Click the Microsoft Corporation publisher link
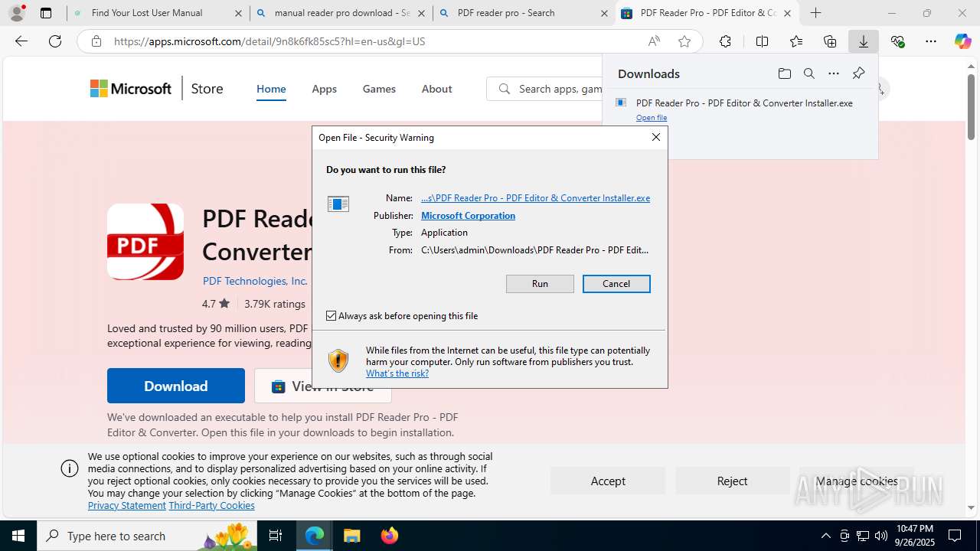 [468, 216]
